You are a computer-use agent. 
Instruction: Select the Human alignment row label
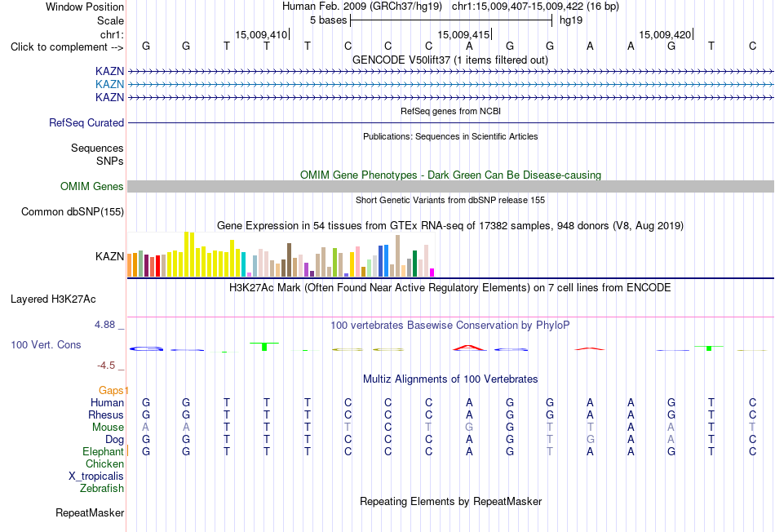107,402
